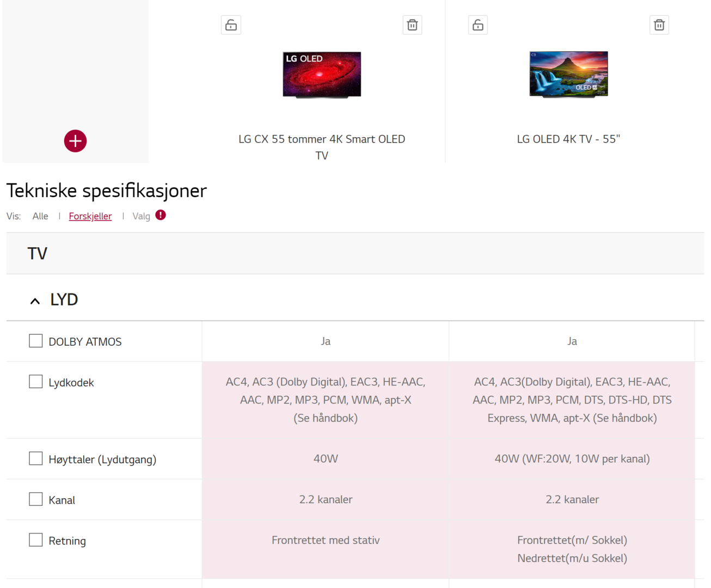711x588 pixels.
Task: Click the LG OLED waterfall TV thumbnail
Action: (568, 74)
